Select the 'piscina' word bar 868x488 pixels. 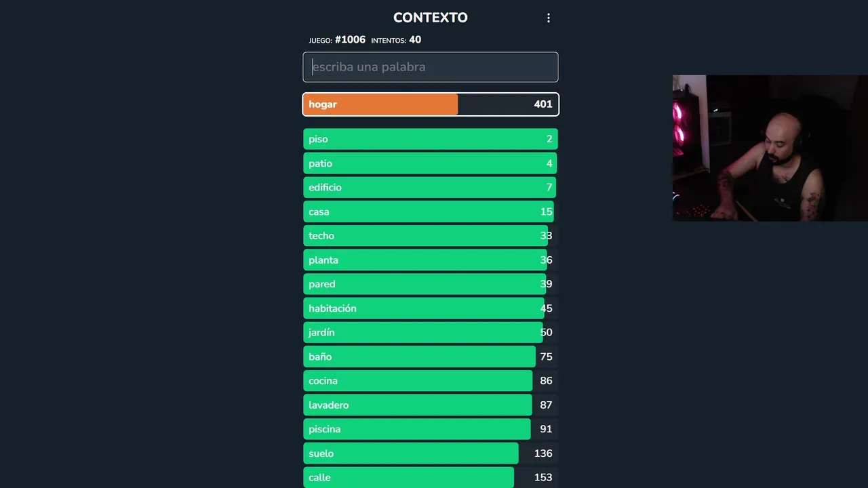coord(430,429)
